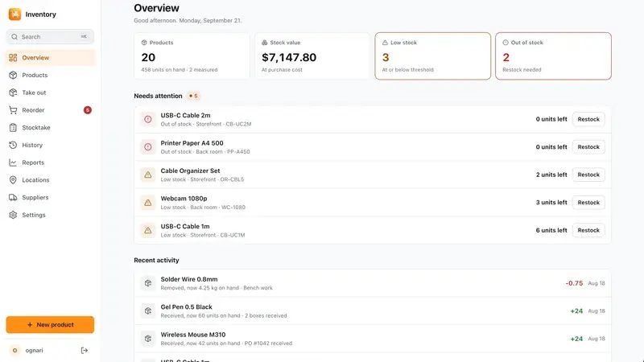This screenshot has width=644, height=362.
Task: Open the Reports section
Action: click(x=50, y=162)
